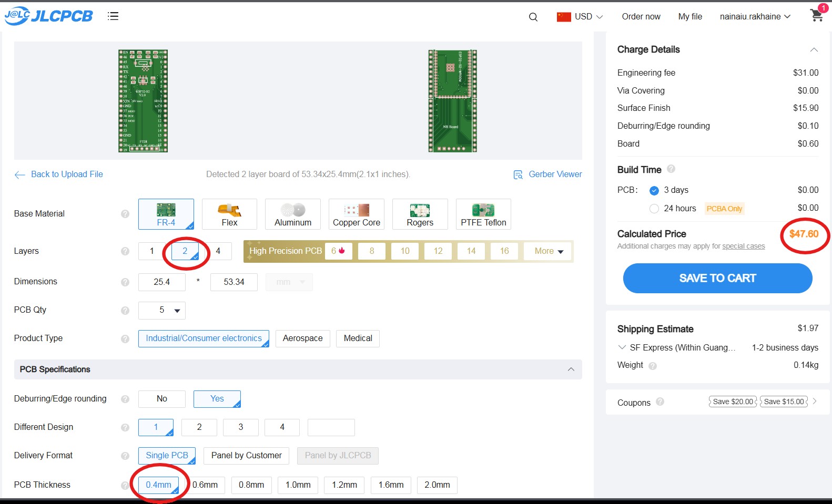The width and height of the screenshot is (832, 504).
Task: Expand SF Express shipping options
Action: 622,347
